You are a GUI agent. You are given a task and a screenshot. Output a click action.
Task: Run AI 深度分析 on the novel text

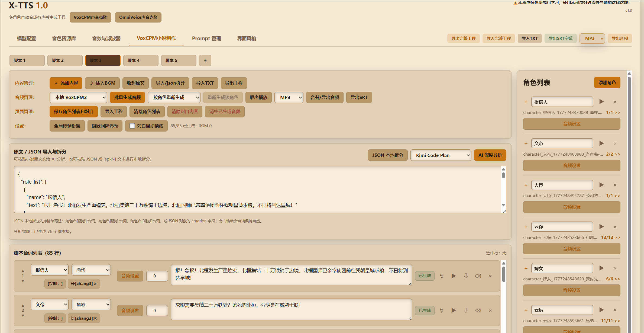pyautogui.click(x=490, y=155)
